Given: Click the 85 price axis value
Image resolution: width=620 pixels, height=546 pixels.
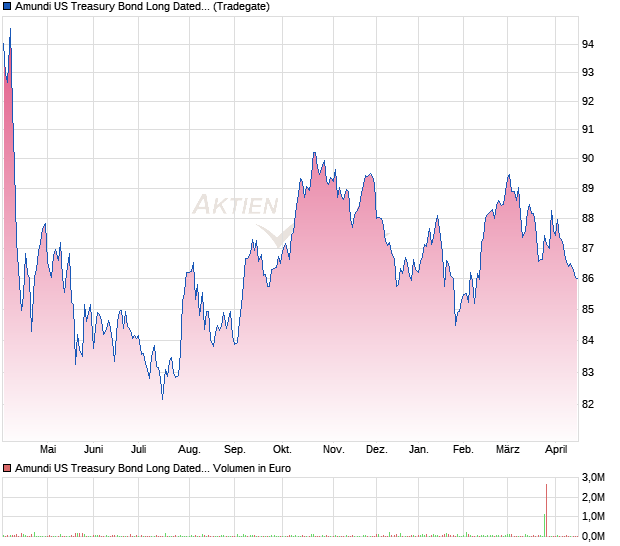Looking at the screenshot, I should 588,309.
